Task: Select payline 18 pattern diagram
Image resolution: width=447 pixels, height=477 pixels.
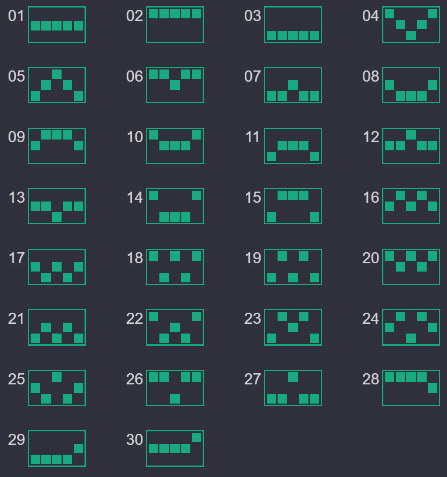Action: (175, 267)
